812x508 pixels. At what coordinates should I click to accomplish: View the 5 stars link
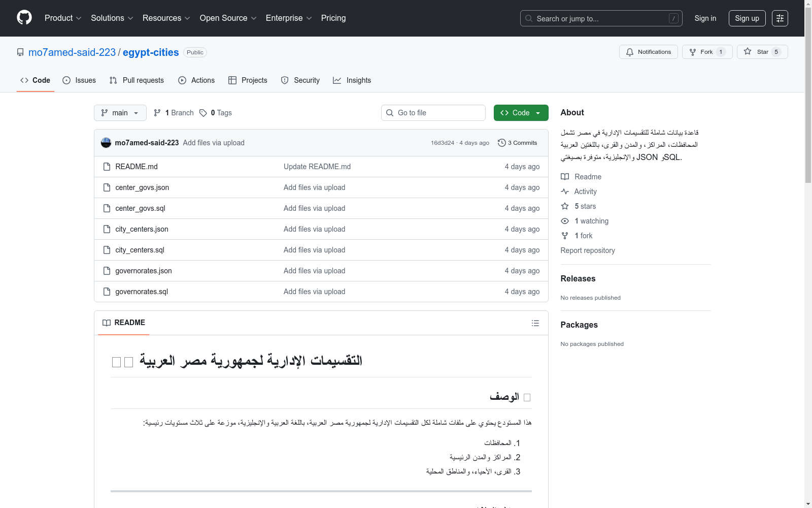[x=579, y=206]
